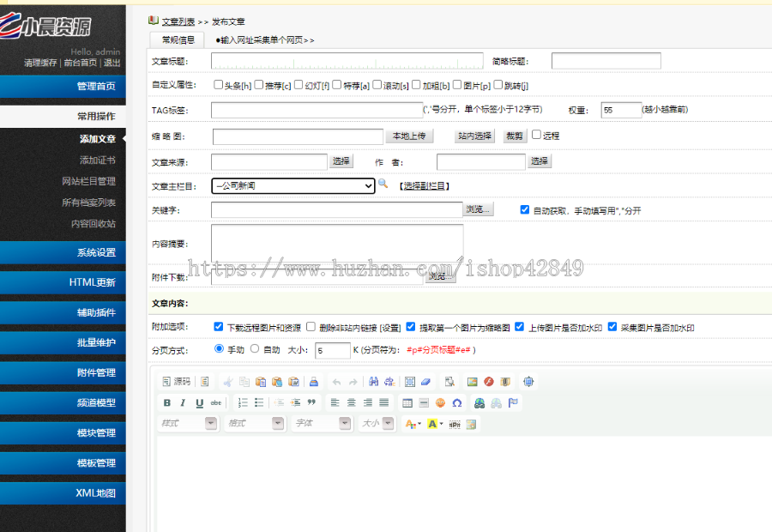Check 删除非站内链接 option
The height and width of the screenshot is (532, 772).
311,327
